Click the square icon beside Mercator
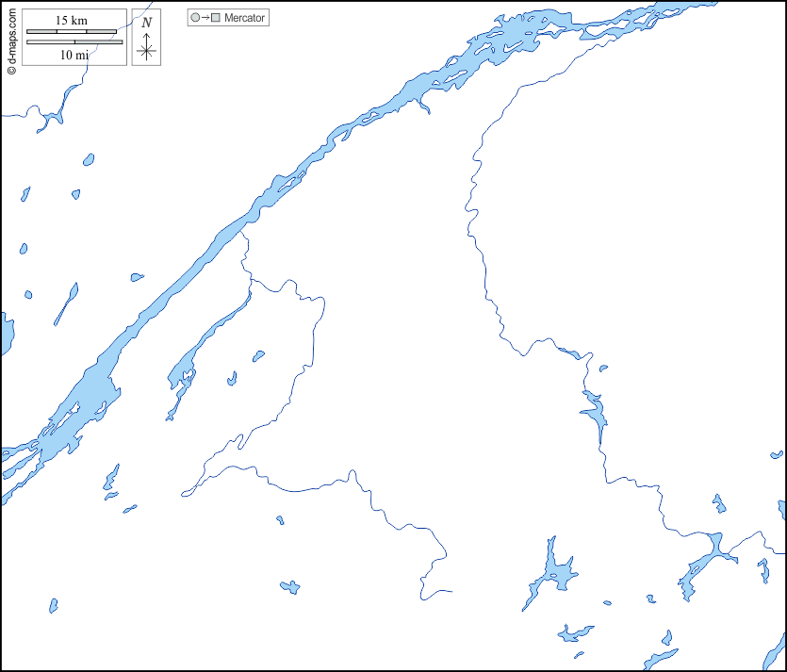The width and height of the screenshot is (787, 672). pos(216,18)
